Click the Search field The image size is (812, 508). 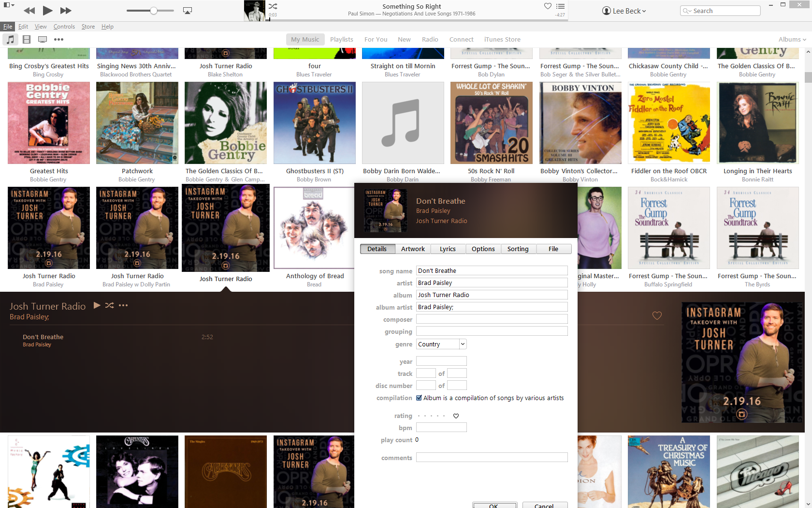(x=720, y=11)
